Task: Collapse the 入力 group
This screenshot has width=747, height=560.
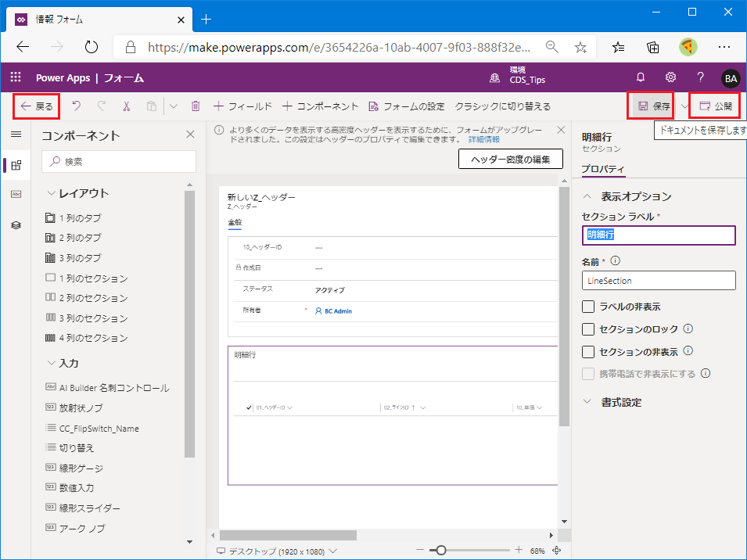Action: tap(52, 363)
